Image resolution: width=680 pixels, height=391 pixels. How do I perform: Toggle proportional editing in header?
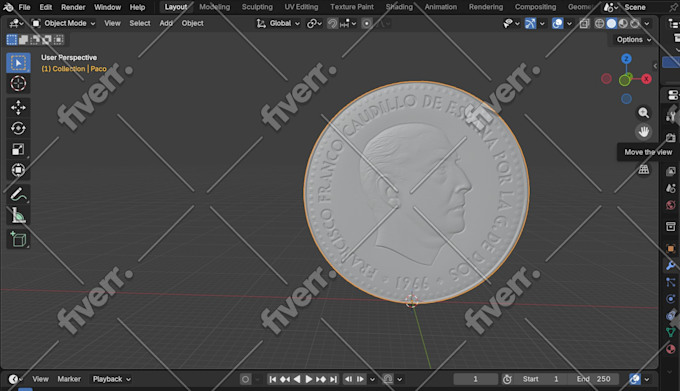[x=366, y=23]
